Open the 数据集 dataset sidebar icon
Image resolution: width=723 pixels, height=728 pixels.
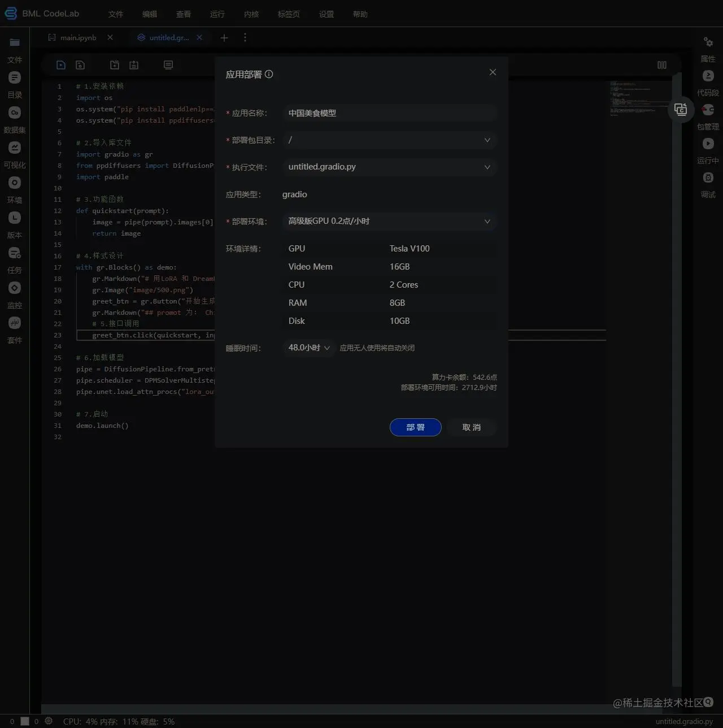pos(15,112)
